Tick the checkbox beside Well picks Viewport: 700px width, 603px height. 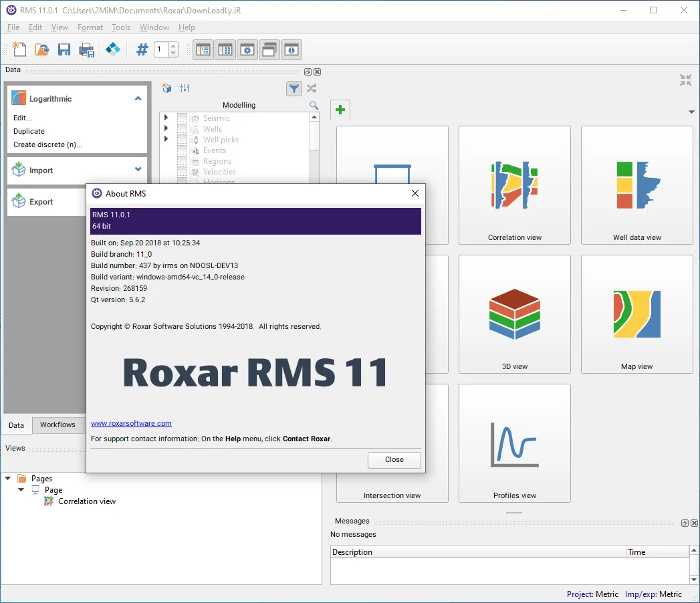click(182, 139)
